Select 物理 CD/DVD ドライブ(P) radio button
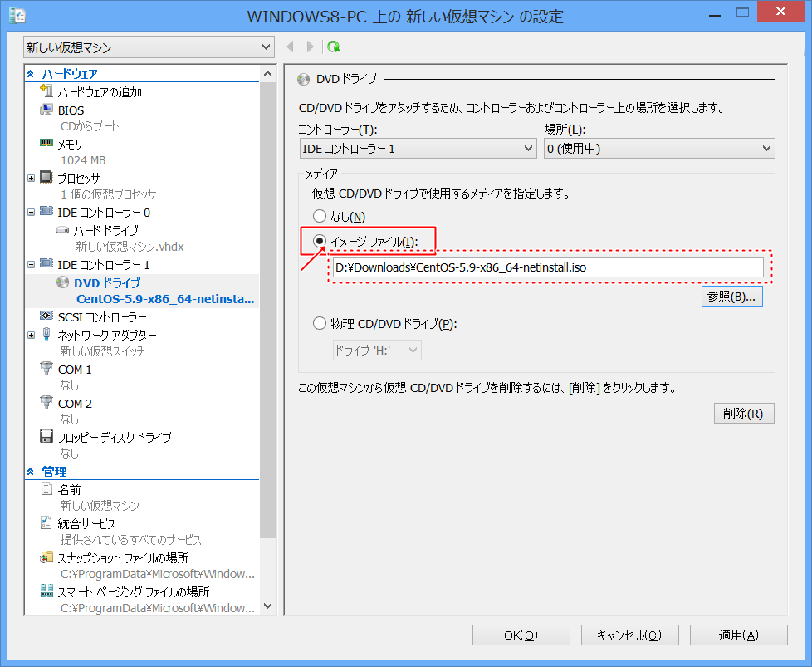 (x=320, y=324)
